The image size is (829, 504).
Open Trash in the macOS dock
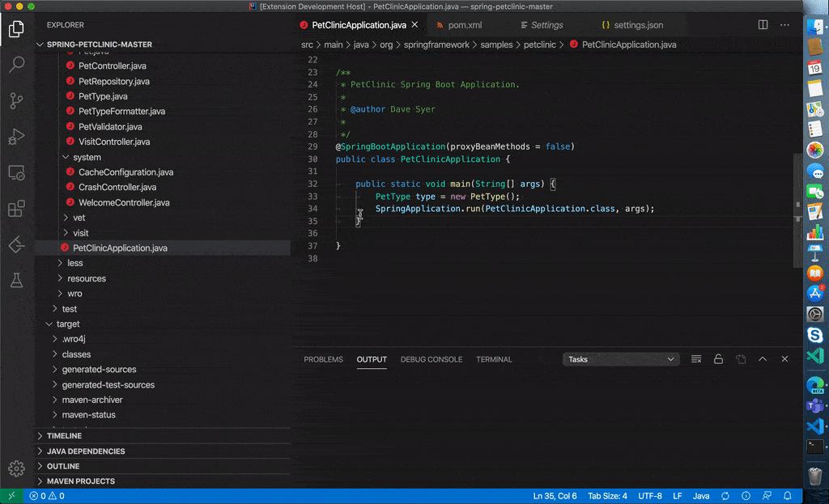814,476
